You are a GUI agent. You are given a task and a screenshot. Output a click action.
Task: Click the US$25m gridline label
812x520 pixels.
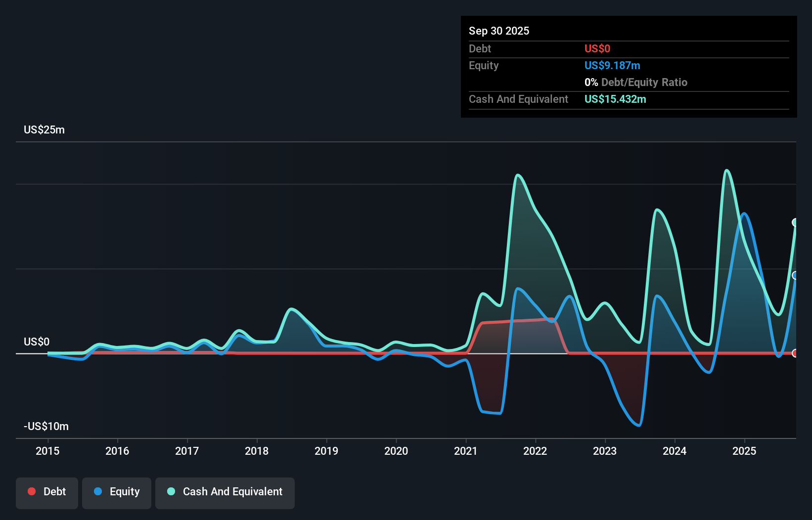[x=44, y=130]
